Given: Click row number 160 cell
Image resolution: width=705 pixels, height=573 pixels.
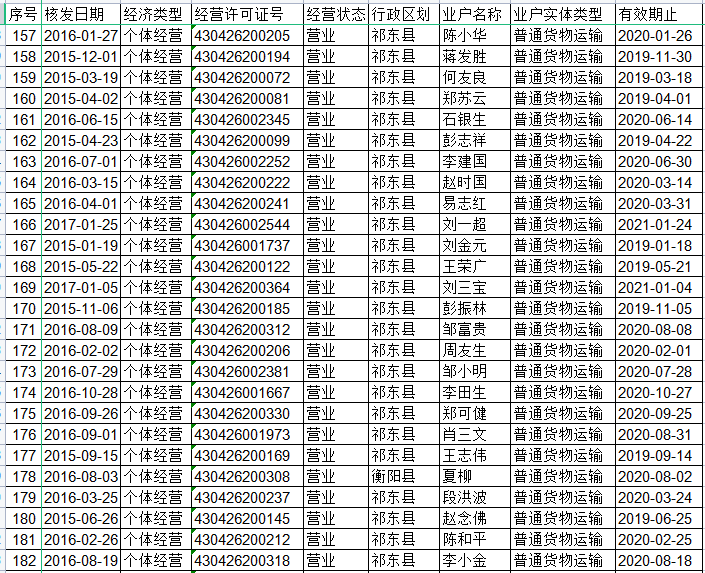Looking at the screenshot, I should click(x=24, y=99).
